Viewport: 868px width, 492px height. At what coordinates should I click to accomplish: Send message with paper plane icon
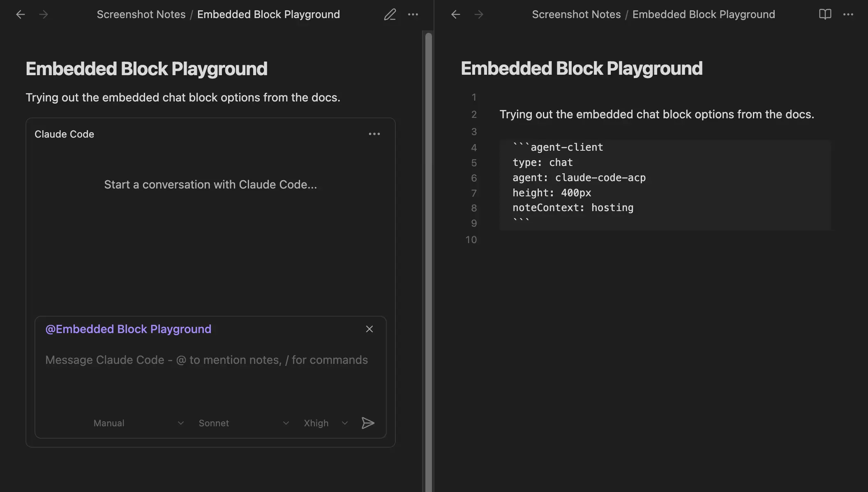tap(368, 423)
